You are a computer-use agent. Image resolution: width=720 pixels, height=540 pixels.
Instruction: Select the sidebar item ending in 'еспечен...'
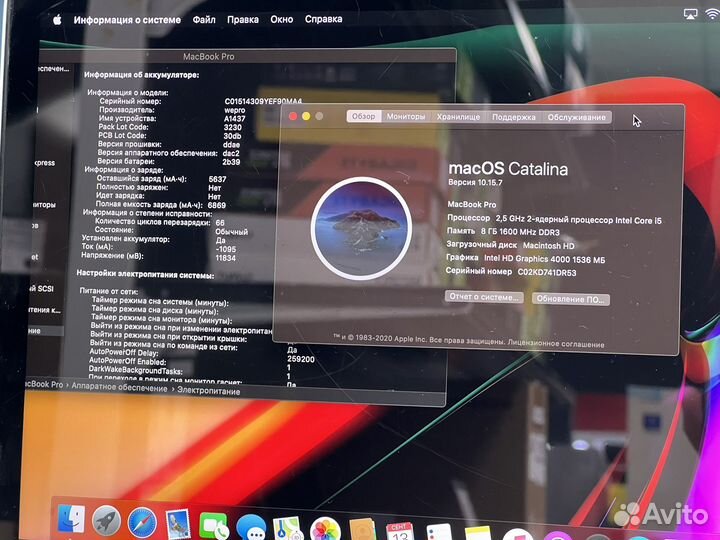[x=53, y=68]
